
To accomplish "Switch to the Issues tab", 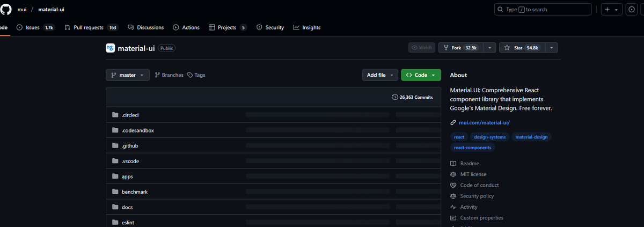I will [x=35, y=27].
